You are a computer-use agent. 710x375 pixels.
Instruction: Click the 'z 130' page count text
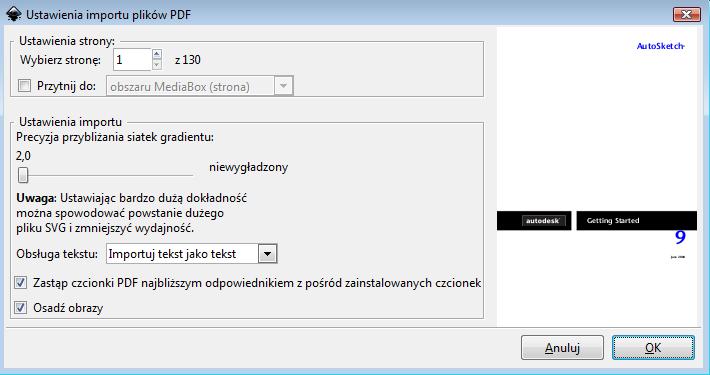coord(187,60)
